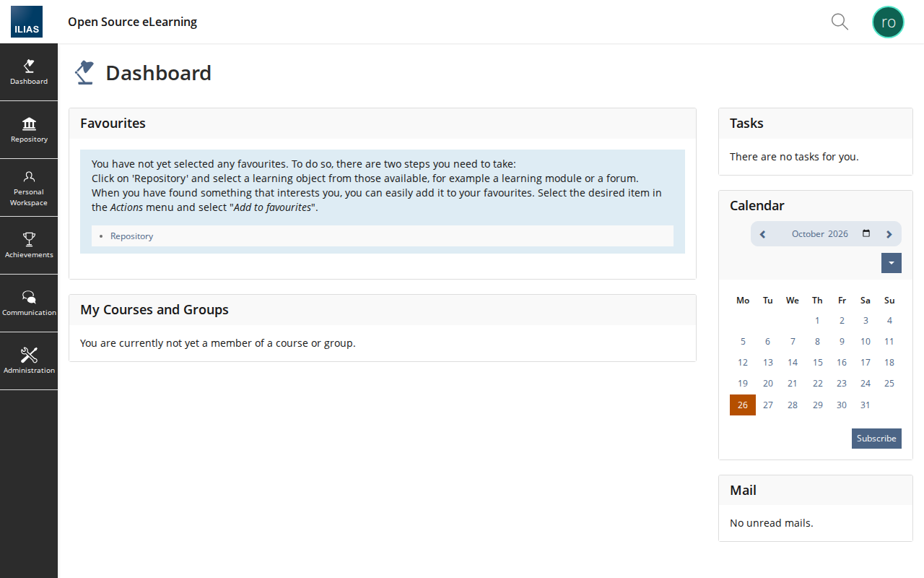Select day 20 in the calendar
Viewport: 924px width, 578px height.
[768, 384]
